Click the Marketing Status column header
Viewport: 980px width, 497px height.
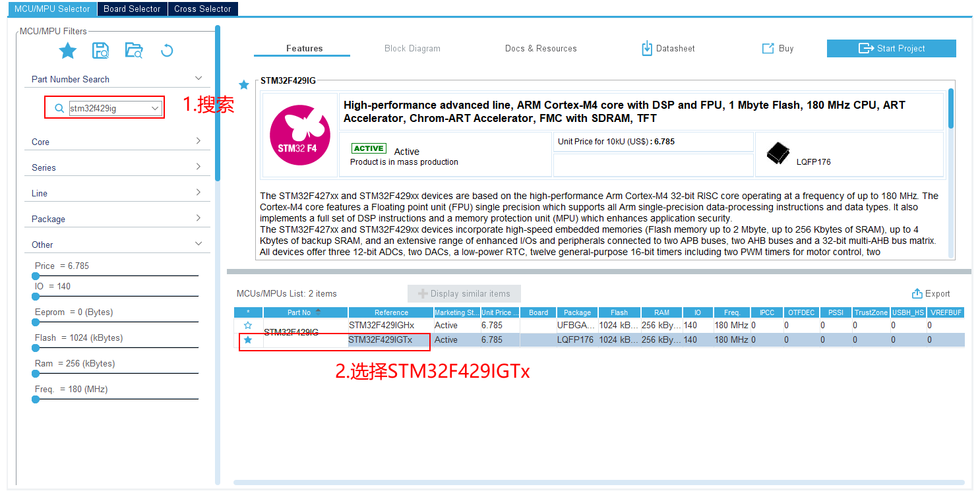pos(456,312)
